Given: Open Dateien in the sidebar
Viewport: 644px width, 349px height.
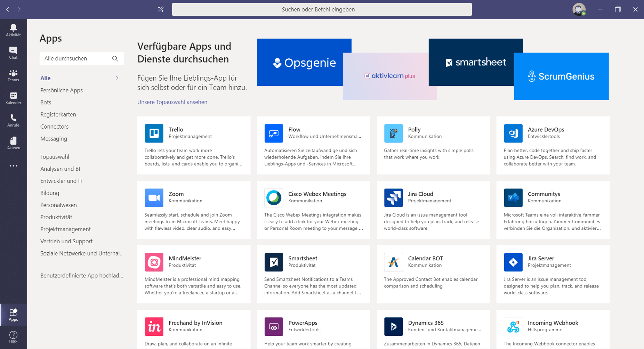Looking at the screenshot, I should click(x=13, y=143).
